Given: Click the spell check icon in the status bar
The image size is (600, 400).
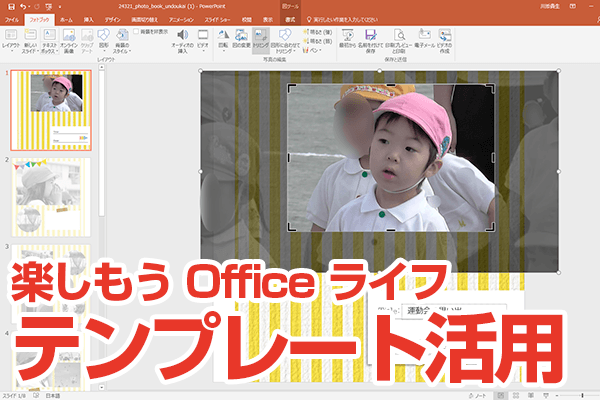Looking at the screenshot, I should pos(36,396).
